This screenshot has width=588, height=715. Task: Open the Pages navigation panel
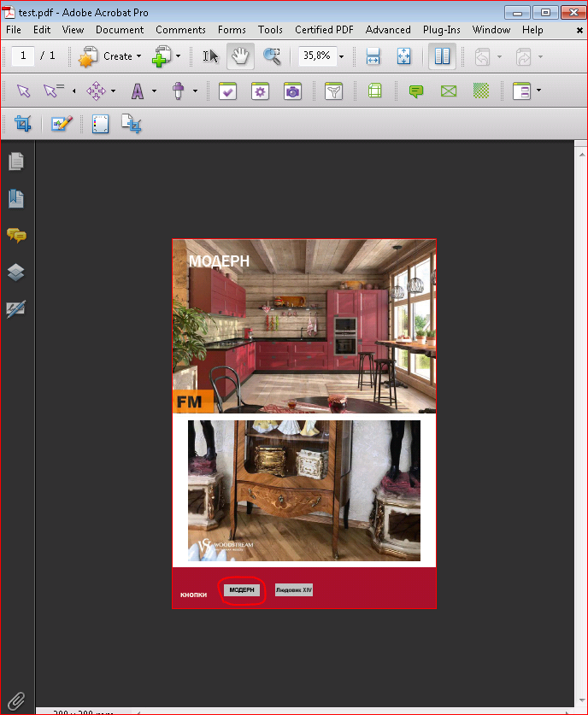[16, 161]
